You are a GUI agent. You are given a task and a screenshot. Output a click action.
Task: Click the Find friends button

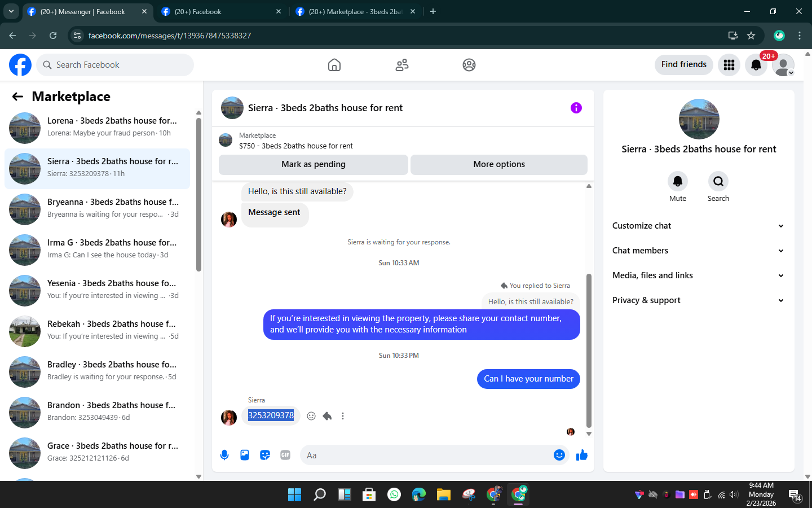(684, 65)
